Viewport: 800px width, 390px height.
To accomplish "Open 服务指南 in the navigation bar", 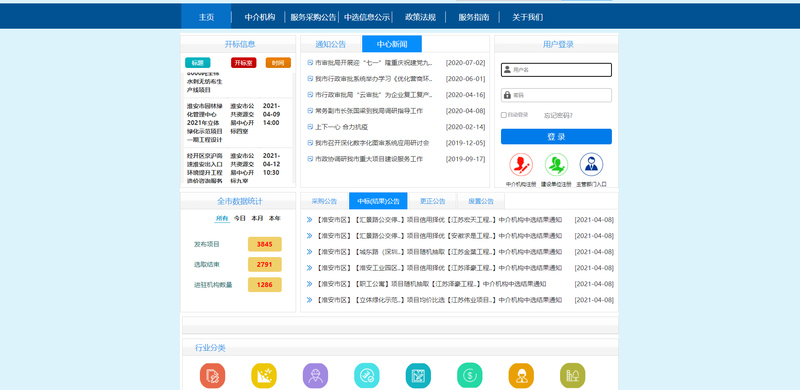I will (x=473, y=17).
